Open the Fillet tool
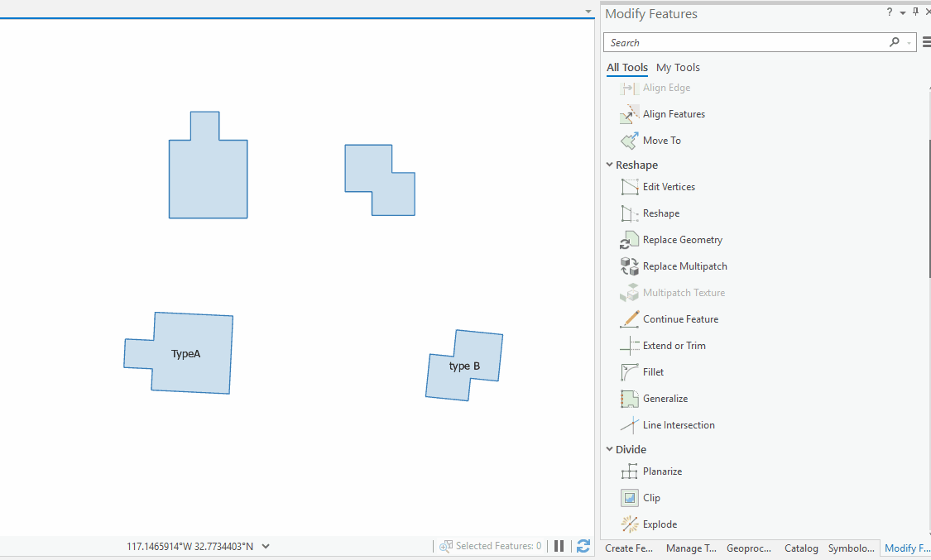Screen dimensions: 931x560 pyautogui.click(x=653, y=371)
